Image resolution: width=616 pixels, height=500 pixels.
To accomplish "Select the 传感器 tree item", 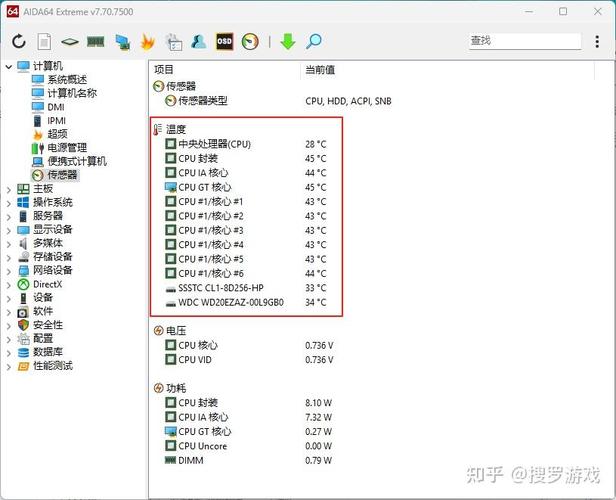I will pos(62,175).
